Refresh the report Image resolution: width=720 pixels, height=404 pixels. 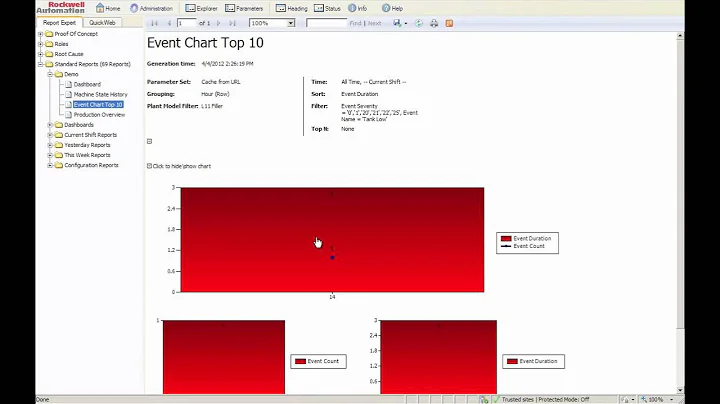click(419, 23)
